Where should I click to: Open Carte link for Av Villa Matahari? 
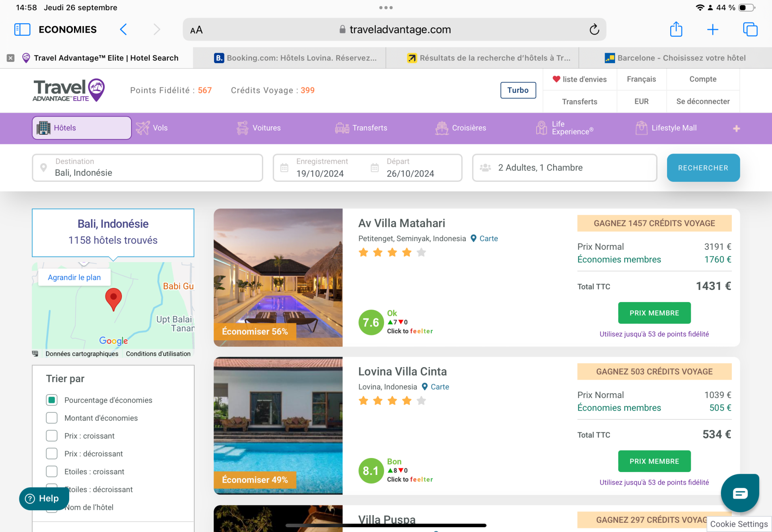pyautogui.click(x=484, y=238)
